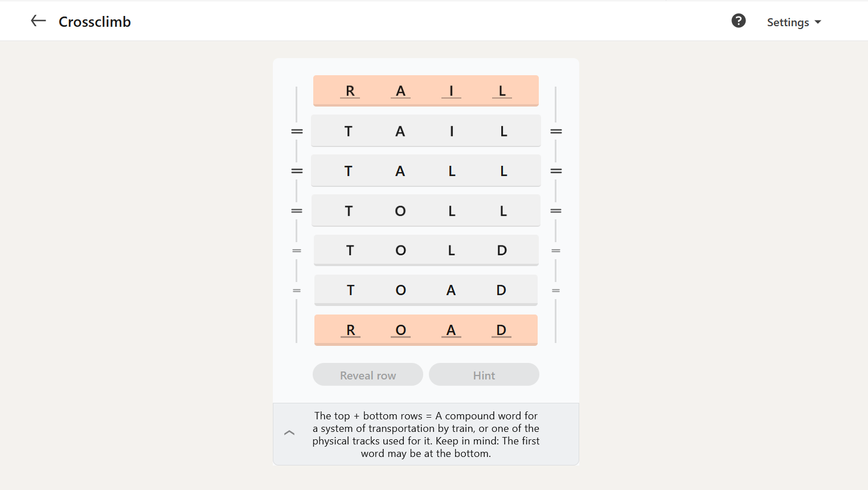Screen dimensions: 868x490
Task: Click the Reveal row button
Action: (x=368, y=375)
